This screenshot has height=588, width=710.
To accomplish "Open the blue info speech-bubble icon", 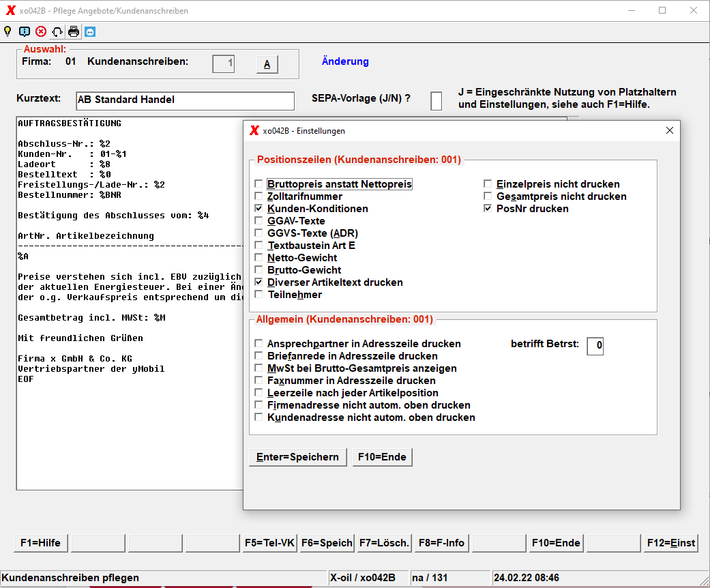I will 25,31.
